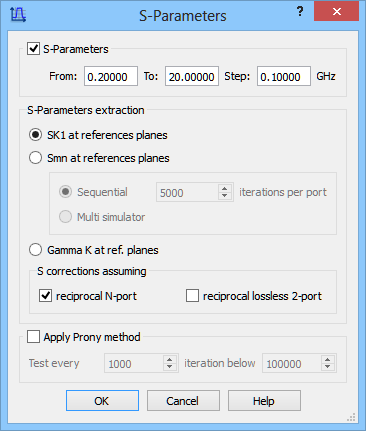Enable the reciprocal lossless 2-port checkbox
This screenshot has height=431, width=366.
point(192,296)
